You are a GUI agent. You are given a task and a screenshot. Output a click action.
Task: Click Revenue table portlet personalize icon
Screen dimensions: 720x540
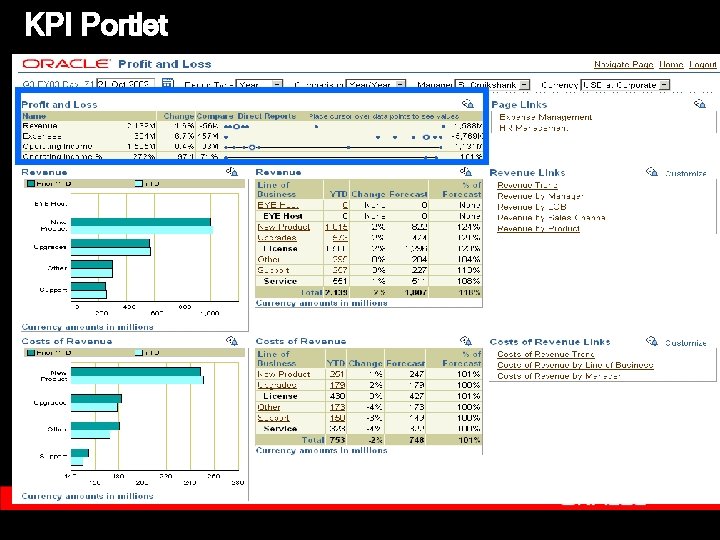tap(466, 172)
